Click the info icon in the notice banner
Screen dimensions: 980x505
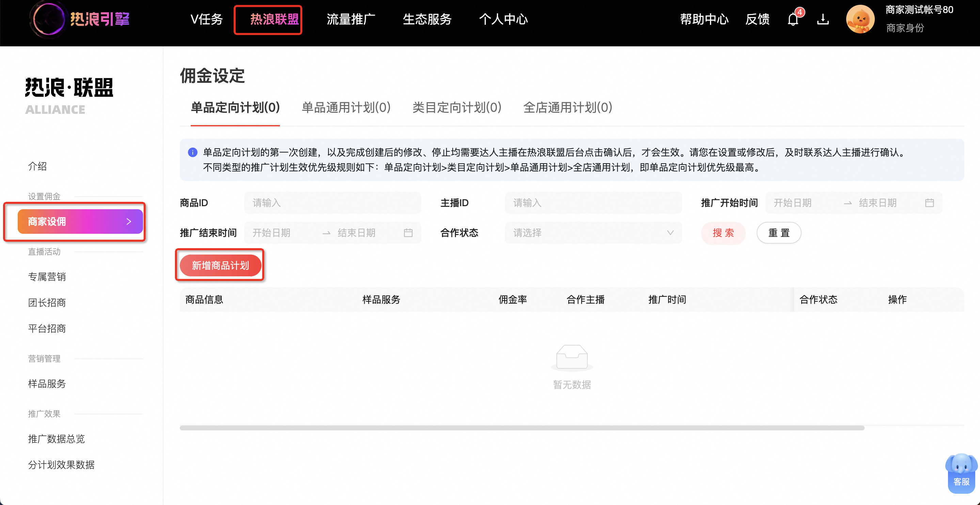pyautogui.click(x=192, y=152)
